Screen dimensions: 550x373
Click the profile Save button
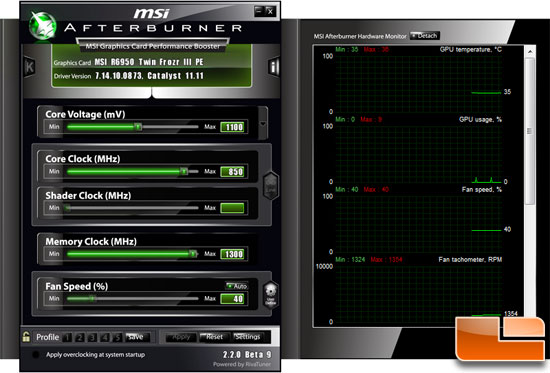[137, 337]
